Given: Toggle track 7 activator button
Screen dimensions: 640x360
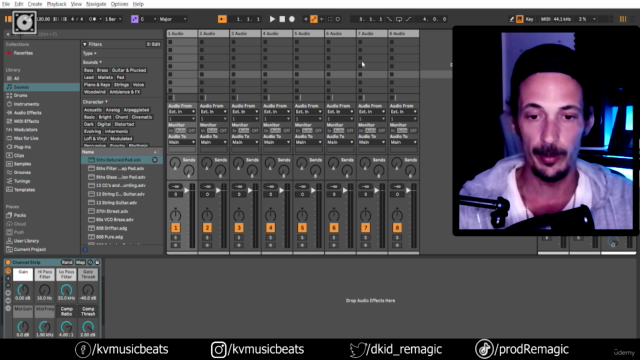Looking at the screenshot, I should 365,228.
